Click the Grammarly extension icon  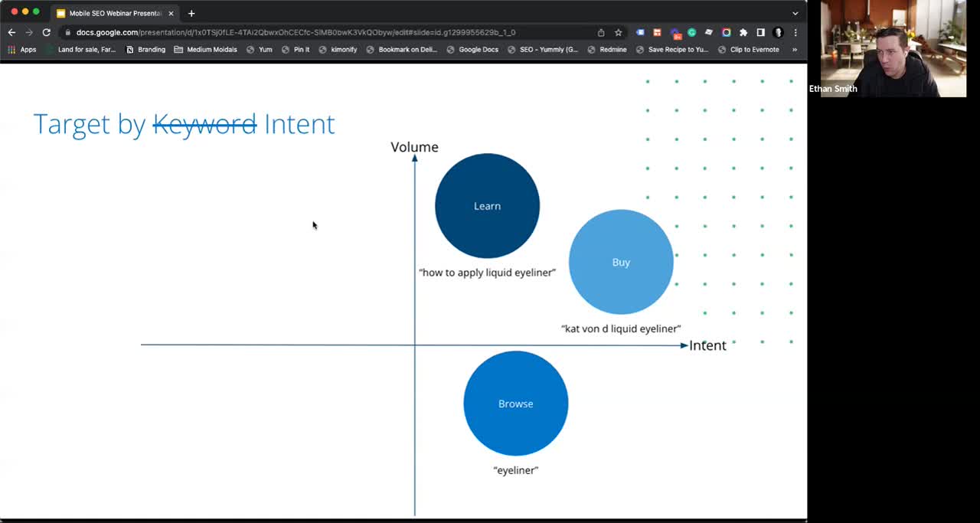[x=691, y=32]
